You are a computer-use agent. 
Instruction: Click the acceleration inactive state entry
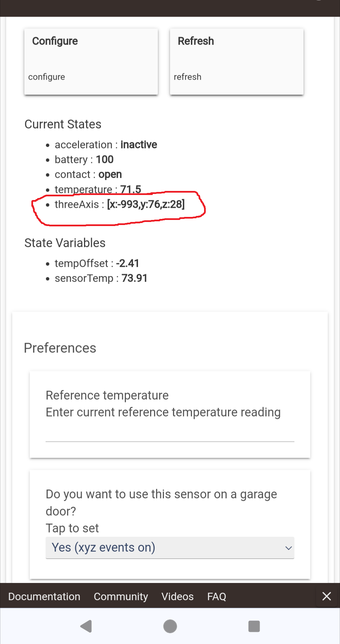pyautogui.click(x=106, y=145)
